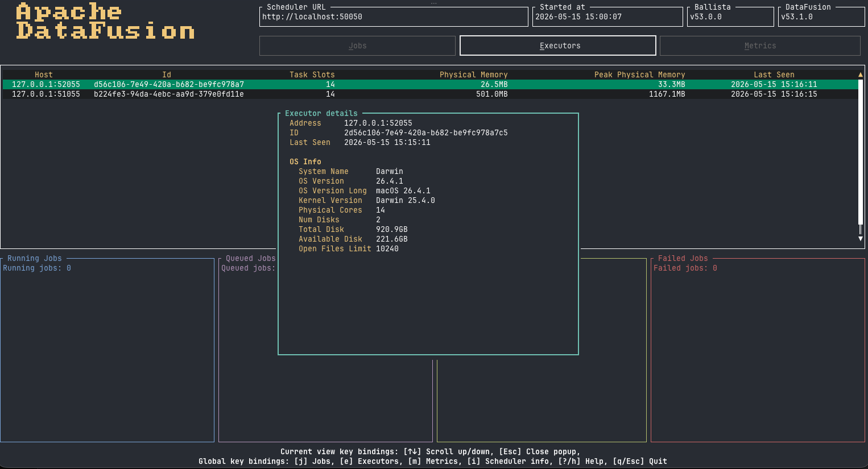Click the Id column header
Screen dimensions: 868x469
tap(167, 75)
